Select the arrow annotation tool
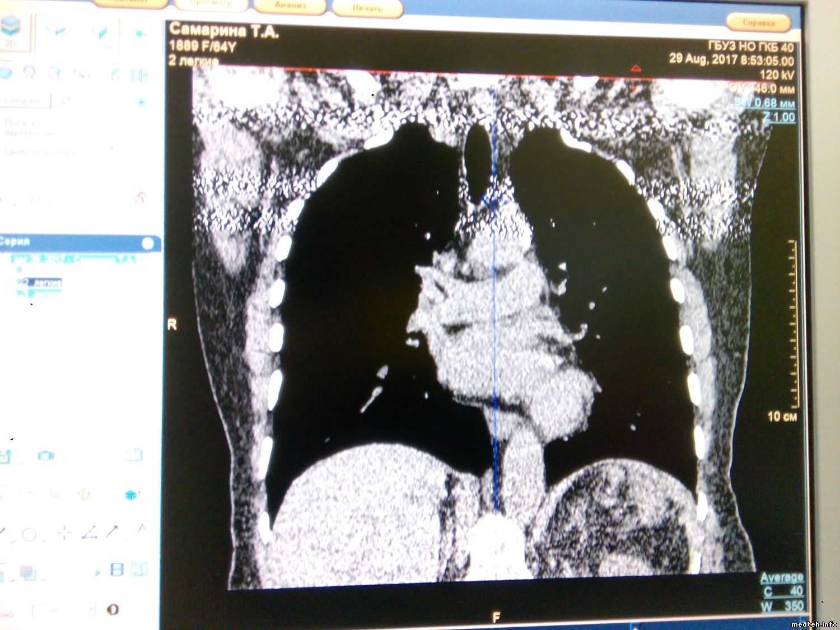This screenshot has width=840, height=630. click(x=113, y=531)
